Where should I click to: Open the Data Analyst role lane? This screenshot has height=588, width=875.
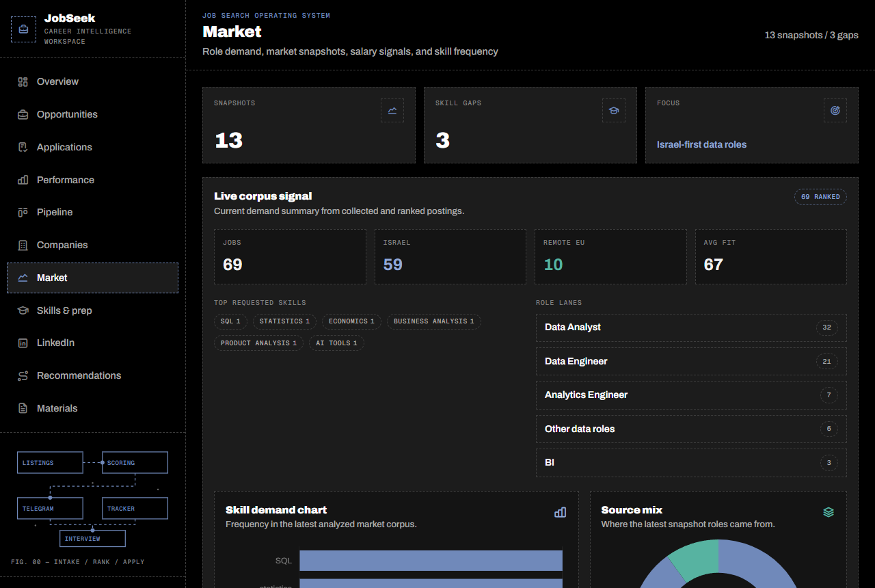point(691,328)
